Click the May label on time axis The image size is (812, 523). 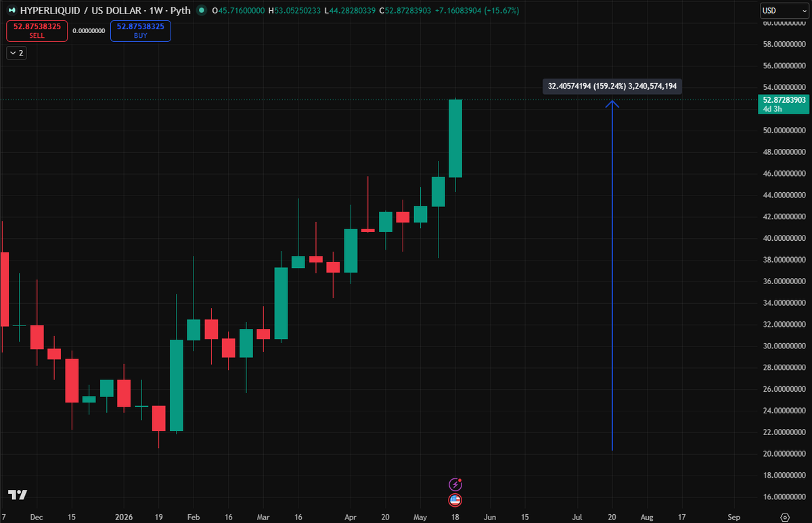click(422, 517)
